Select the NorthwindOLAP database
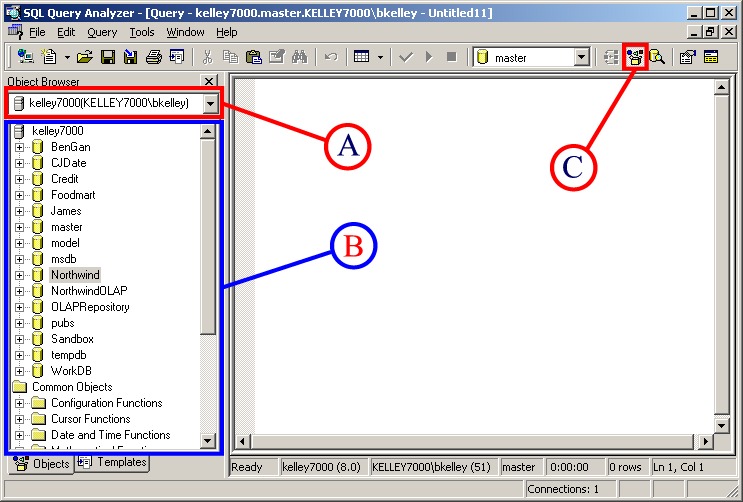 point(89,291)
